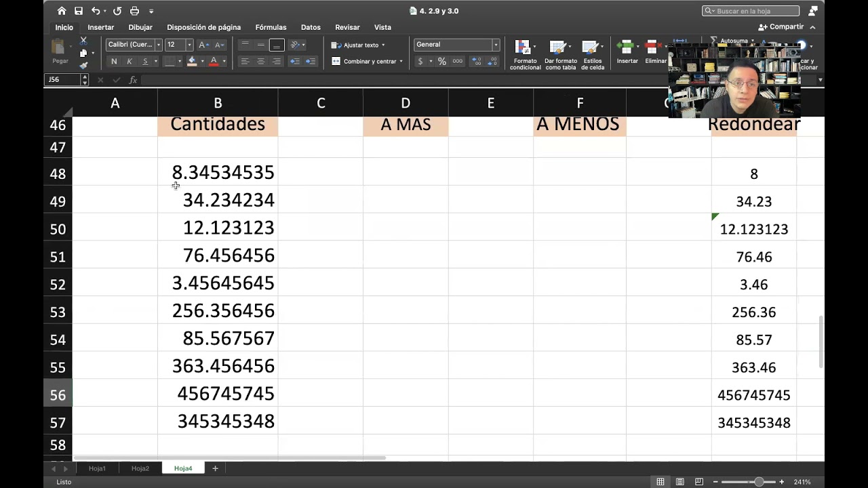Switch to the Hoja2 sheet tab

(140, 468)
